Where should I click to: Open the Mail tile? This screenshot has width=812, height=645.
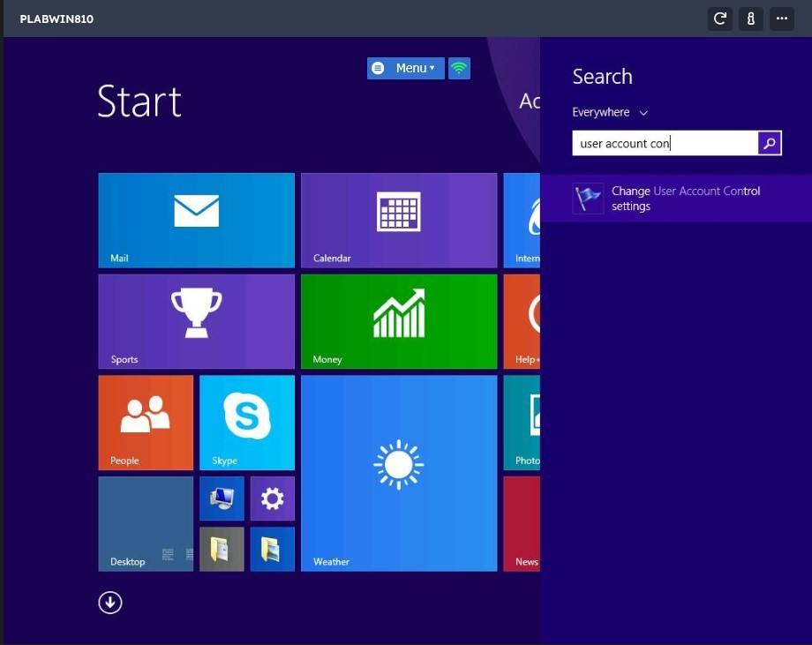[x=196, y=221]
